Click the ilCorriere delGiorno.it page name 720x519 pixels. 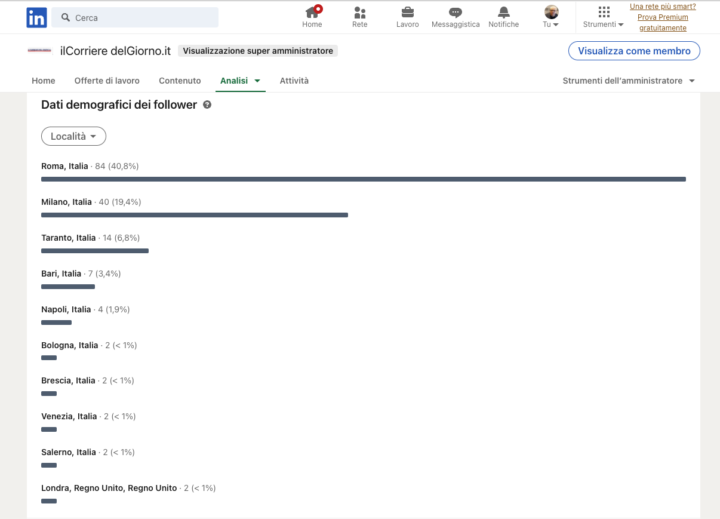115,51
